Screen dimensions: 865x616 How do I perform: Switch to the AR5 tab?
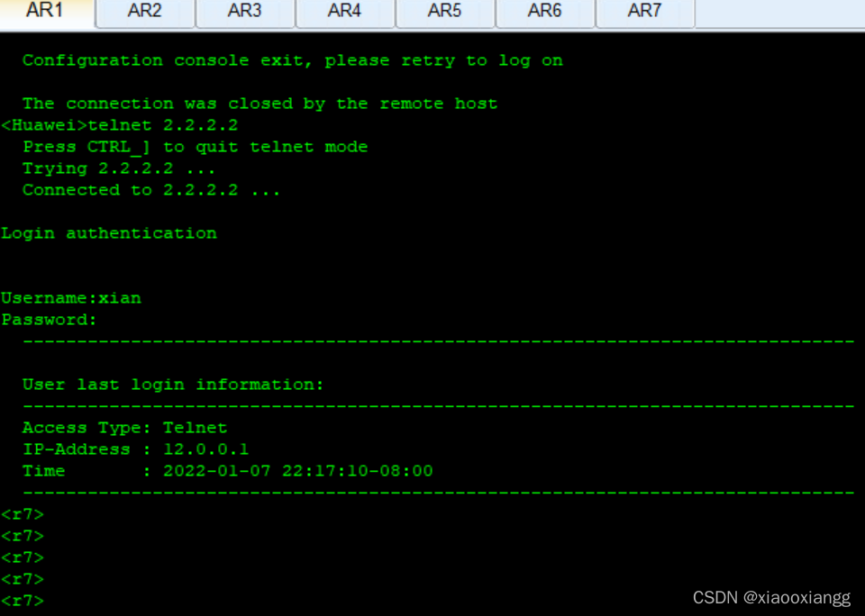click(x=444, y=12)
